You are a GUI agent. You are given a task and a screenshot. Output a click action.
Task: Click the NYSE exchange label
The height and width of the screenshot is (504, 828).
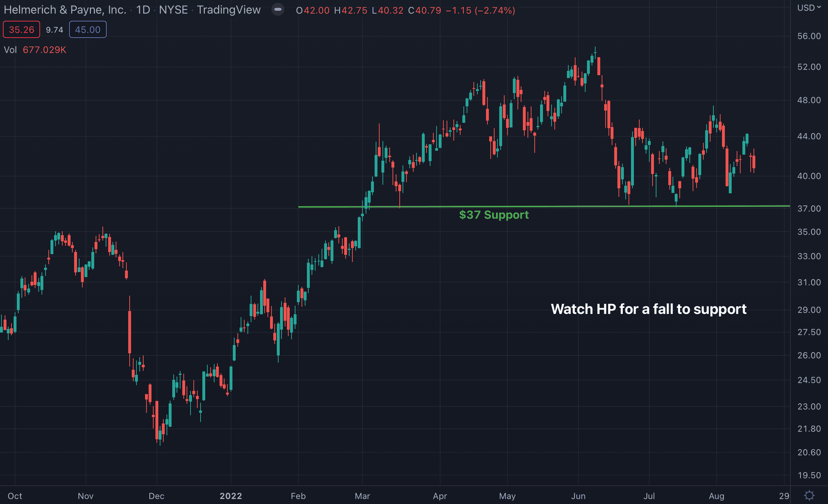tap(173, 10)
